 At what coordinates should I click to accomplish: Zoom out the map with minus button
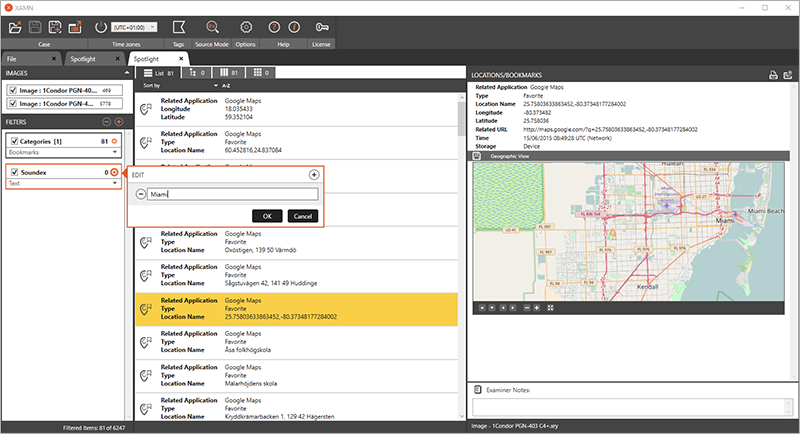click(x=527, y=308)
